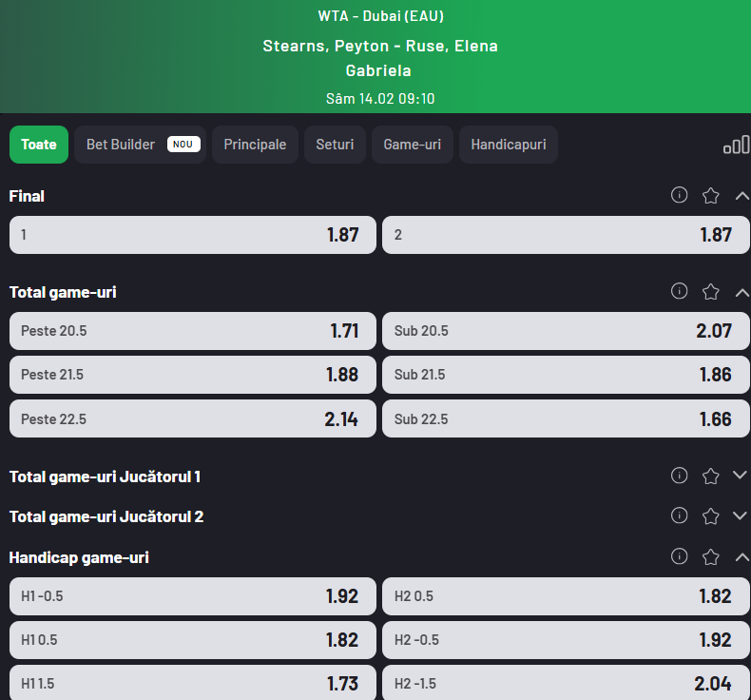Favorite the Handicap game-uri market
751x700 pixels.
click(x=710, y=557)
